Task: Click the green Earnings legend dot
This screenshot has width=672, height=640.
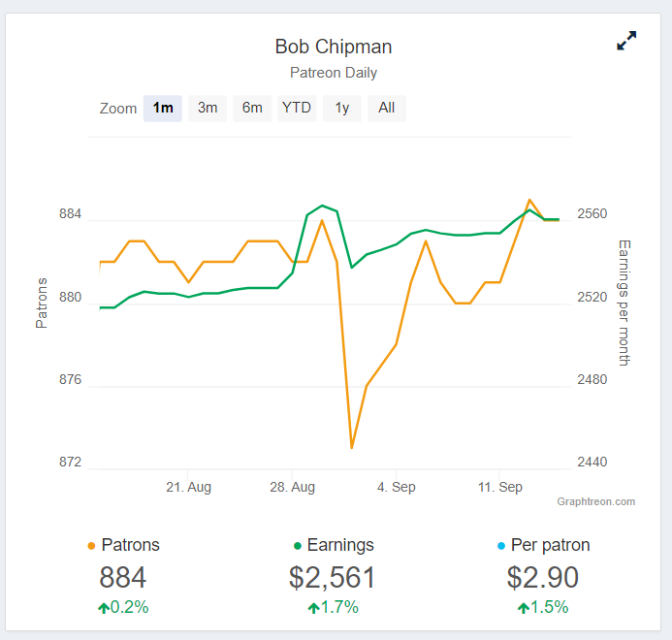Action: [x=298, y=546]
